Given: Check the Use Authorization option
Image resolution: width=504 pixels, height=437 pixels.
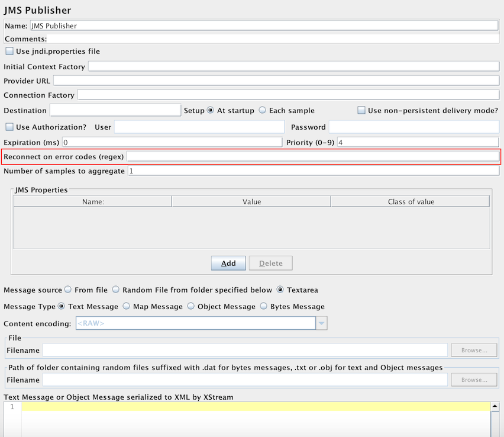Looking at the screenshot, I should [x=9, y=127].
